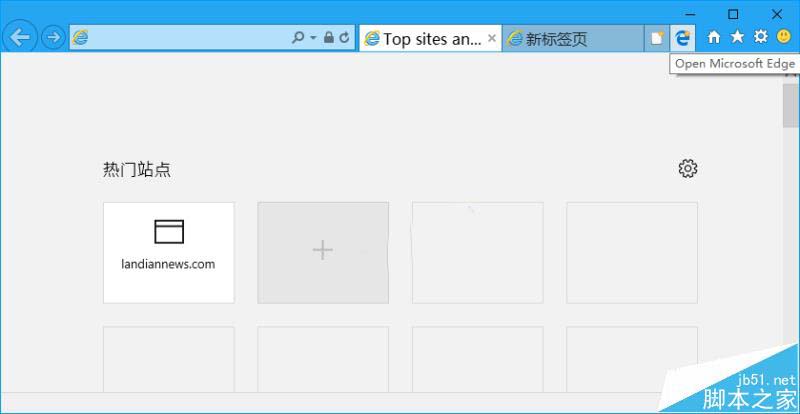Open a new tab with the new tab button
The height and width of the screenshot is (414, 800).
pos(657,39)
